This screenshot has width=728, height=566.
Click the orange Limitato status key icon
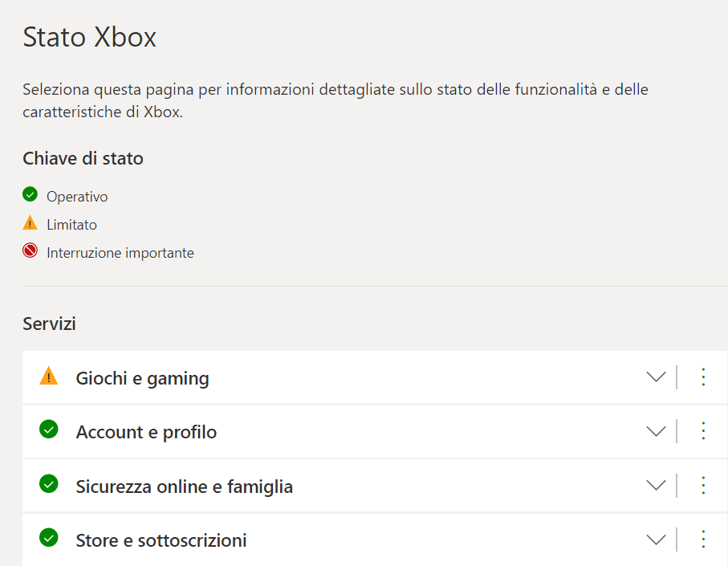click(31, 223)
